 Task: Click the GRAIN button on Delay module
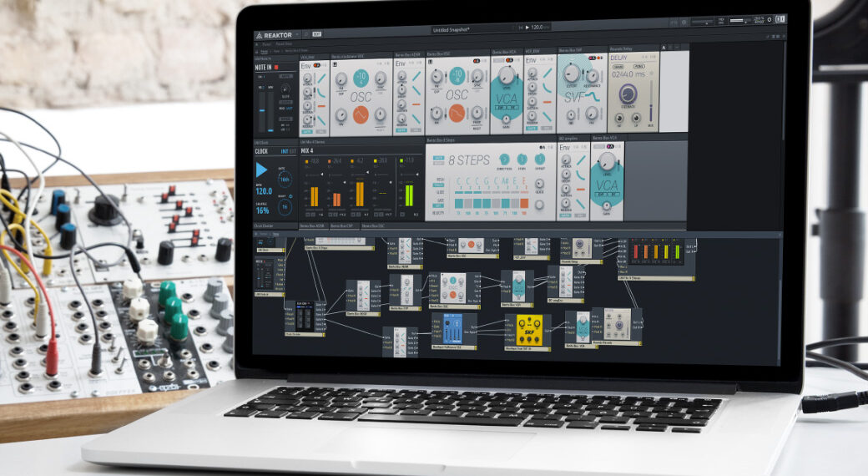(618, 67)
